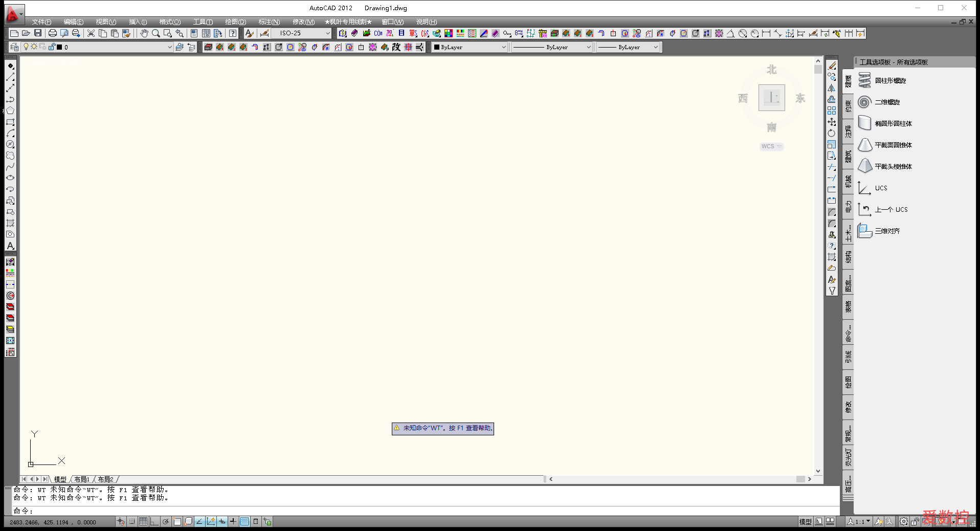The height and width of the screenshot is (531, 980).
Task: Open a file with the Open folder icon
Action: pyautogui.click(x=26, y=33)
